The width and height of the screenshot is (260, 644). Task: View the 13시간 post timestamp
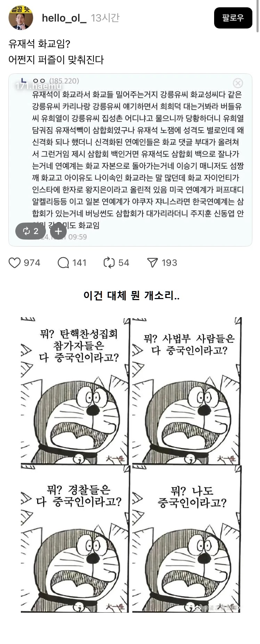(x=105, y=18)
